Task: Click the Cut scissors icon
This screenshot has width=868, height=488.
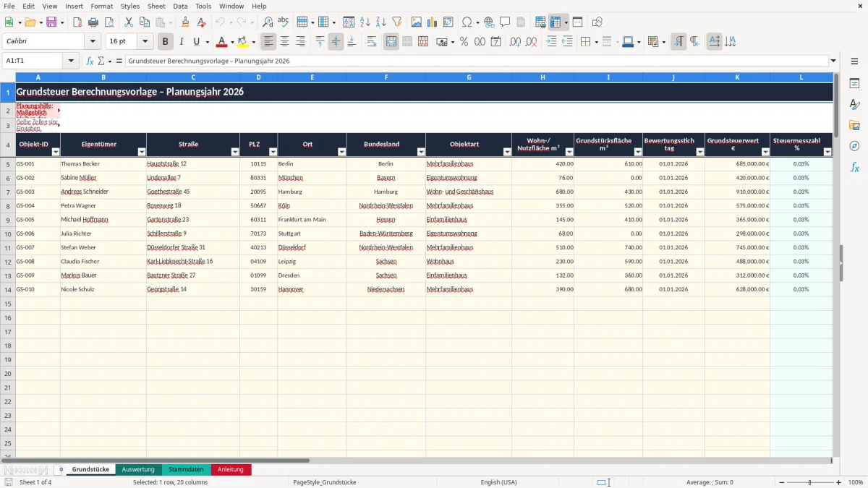Action: [128, 22]
